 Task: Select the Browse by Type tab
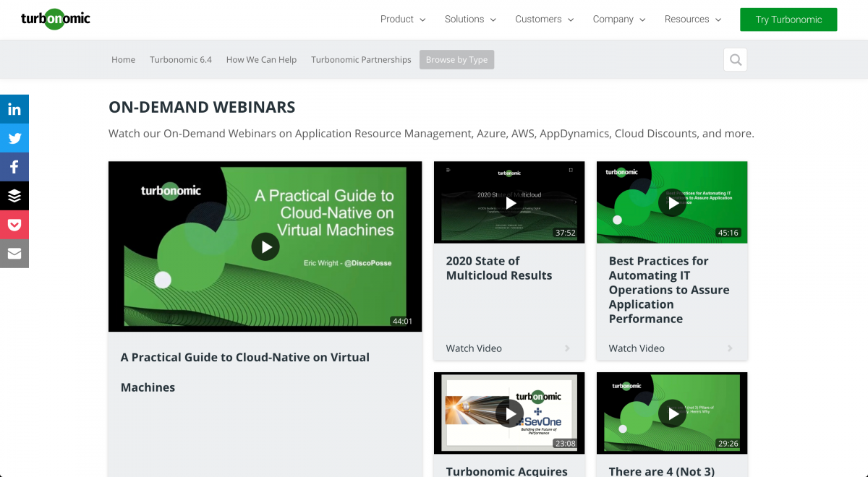click(x=456, y=60)
